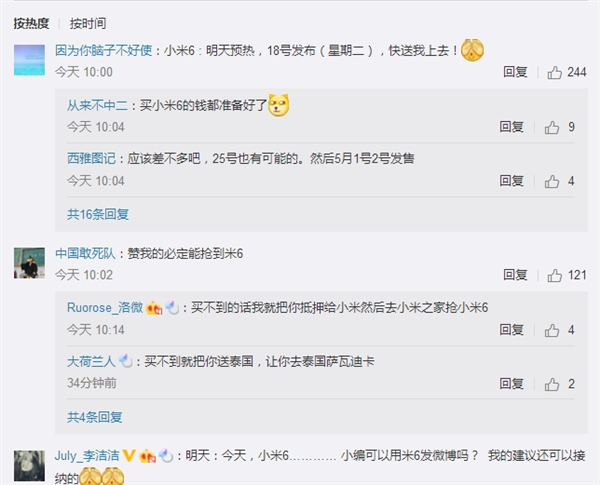The width and height of the screenshot is (600, 485).
Task: Reply to 因为你脑子不好使's comment via 回复
Action: pos(515,72)
